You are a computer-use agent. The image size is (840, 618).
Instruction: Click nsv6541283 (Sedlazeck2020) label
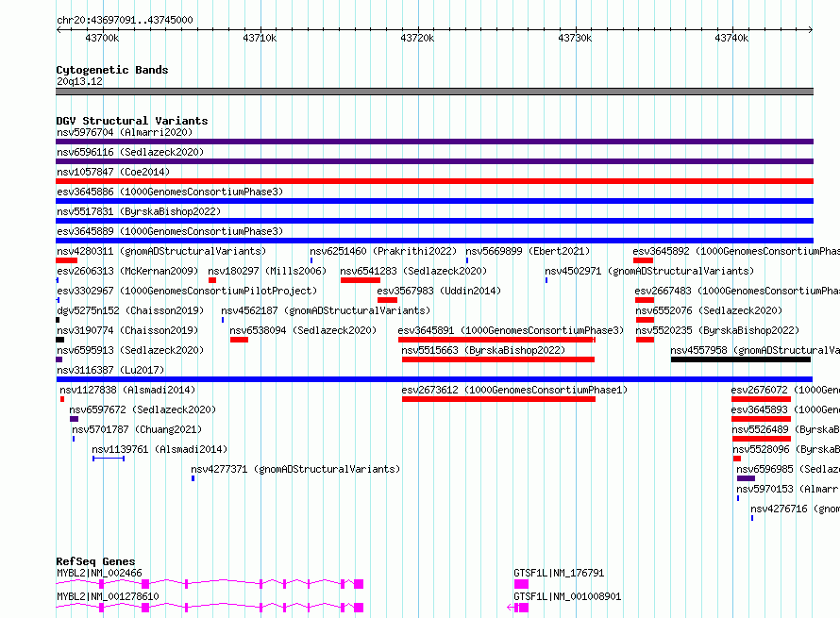(413, 271)
